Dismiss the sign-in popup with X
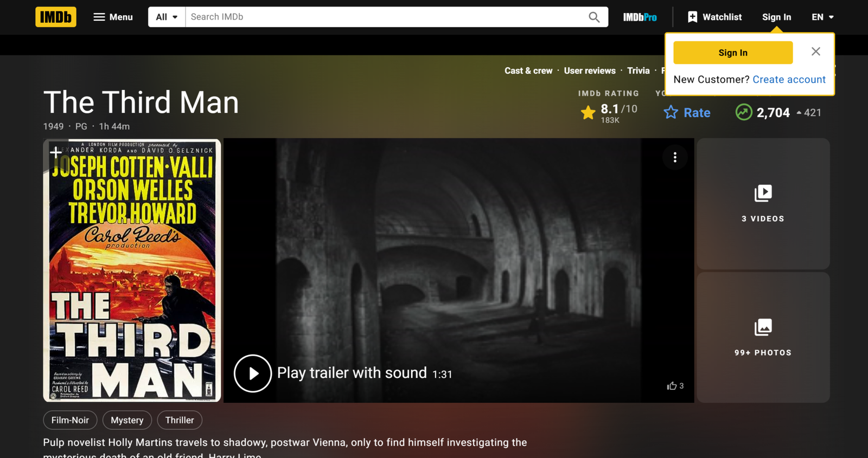 [x=815, y=51]
